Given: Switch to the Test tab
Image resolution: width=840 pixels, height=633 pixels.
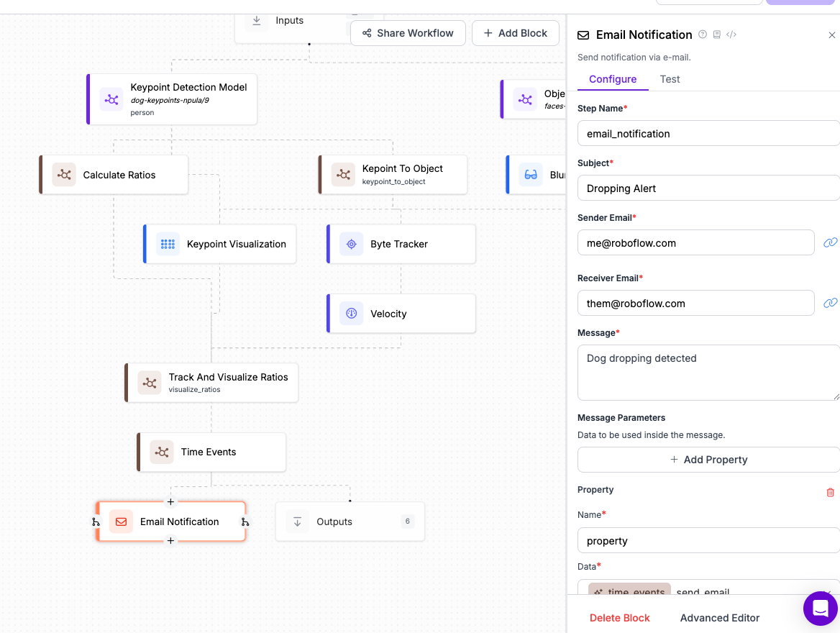Looking at the screenshot, I should [x=670, y=79].
